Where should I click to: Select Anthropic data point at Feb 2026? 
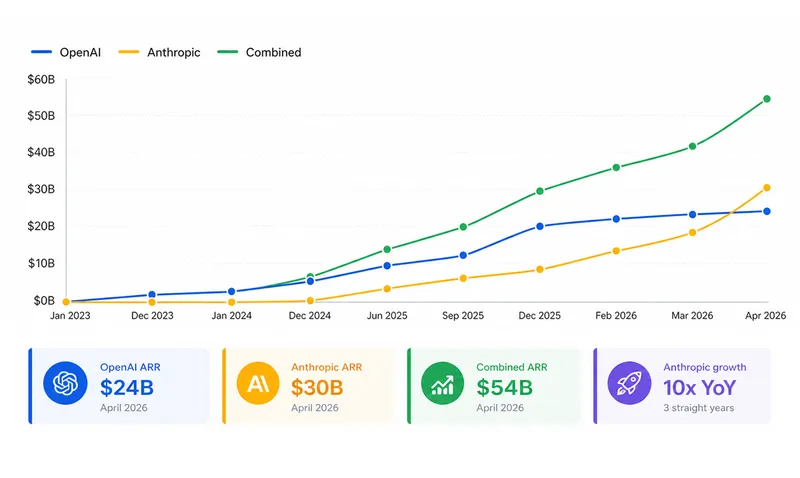pos(616,251)
